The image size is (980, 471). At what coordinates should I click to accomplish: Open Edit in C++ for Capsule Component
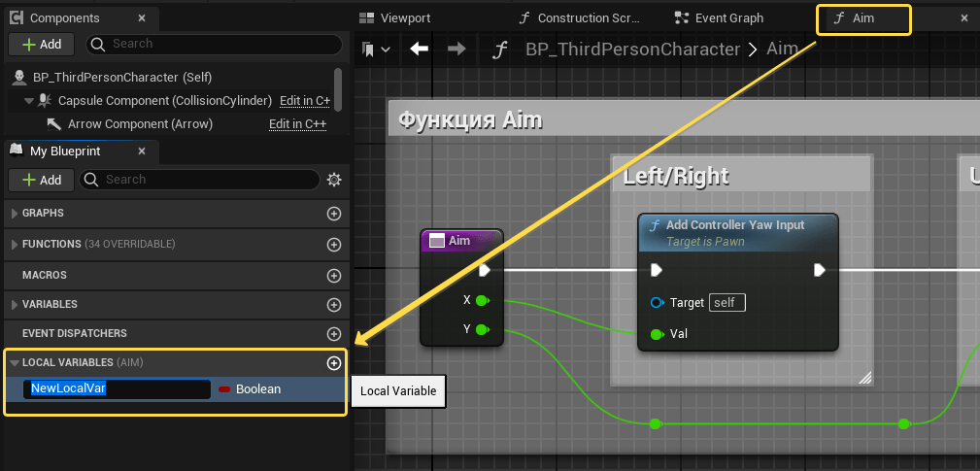(x=305, y=101)
